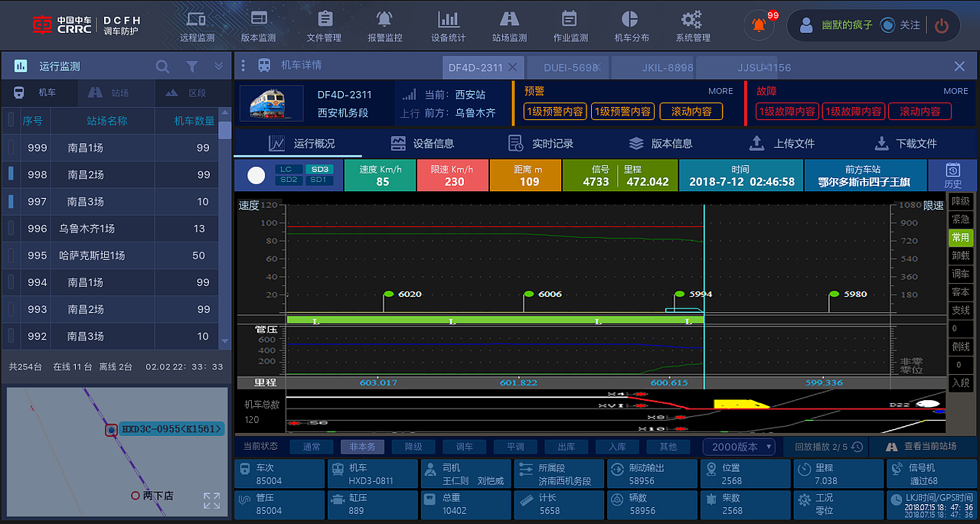Search in the 运行监测 panel
Screen dimensions: 980x524
pyautogui.click(x=162, y=67)
